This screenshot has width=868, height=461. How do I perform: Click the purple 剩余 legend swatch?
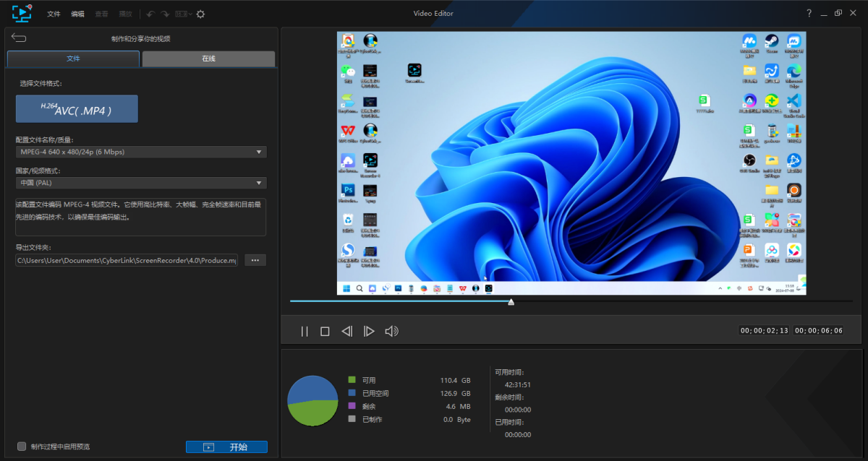click(x=352, y=406)
